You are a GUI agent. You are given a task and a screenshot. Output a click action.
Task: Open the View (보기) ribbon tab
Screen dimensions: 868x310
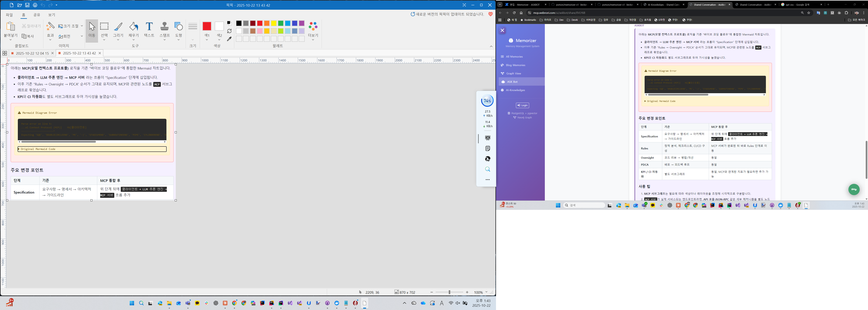coord(52,15)
